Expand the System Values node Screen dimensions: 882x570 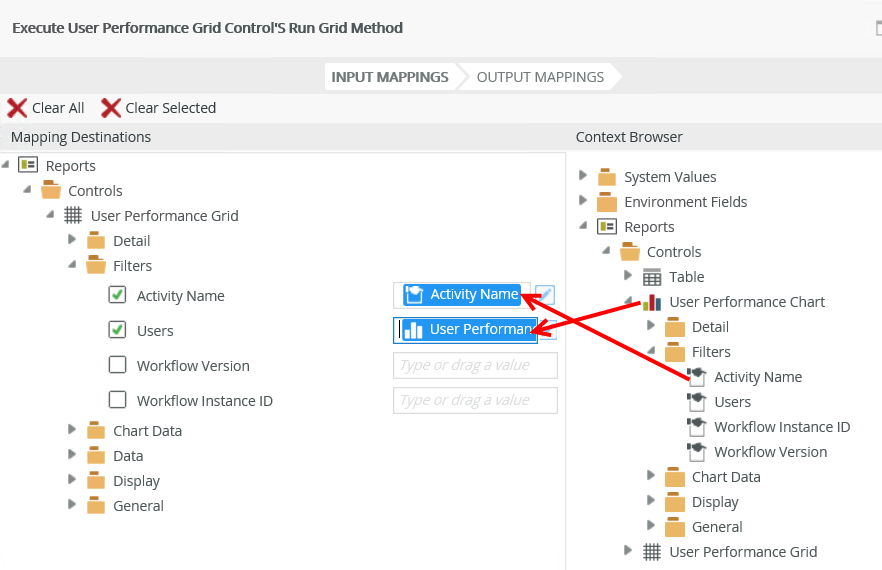(x=584, y=176)
